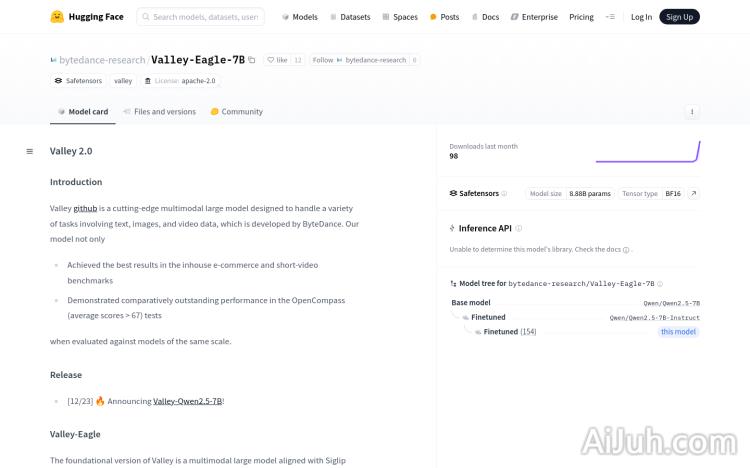Click the BF16 tensor type value
This screenshot has height=468, width=750.
pyautogui.click(x=673, y=193)
